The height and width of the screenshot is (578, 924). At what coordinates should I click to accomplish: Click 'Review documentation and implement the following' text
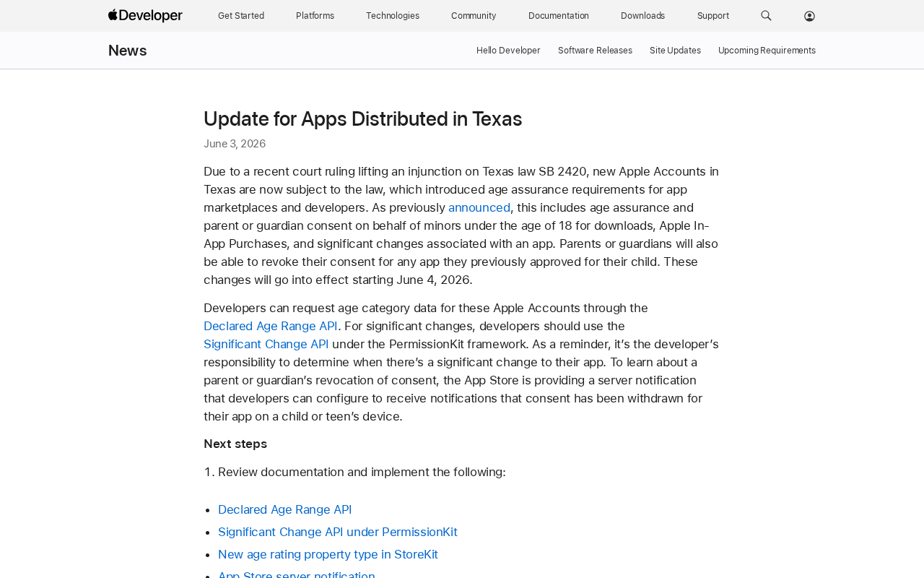(362, 472)
